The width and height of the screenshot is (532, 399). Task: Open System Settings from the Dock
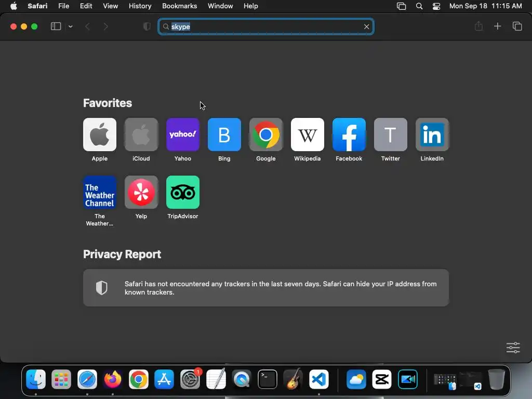(190, 379)
